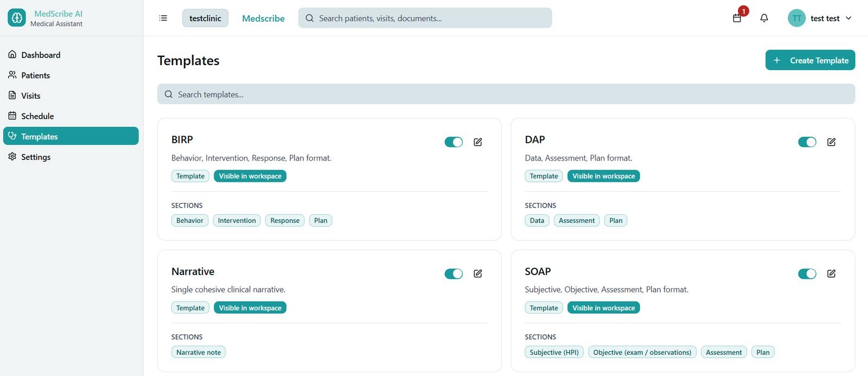Disable the DAP template toggle
Viewport: 868px width, 376px height.
coord(807,142)
